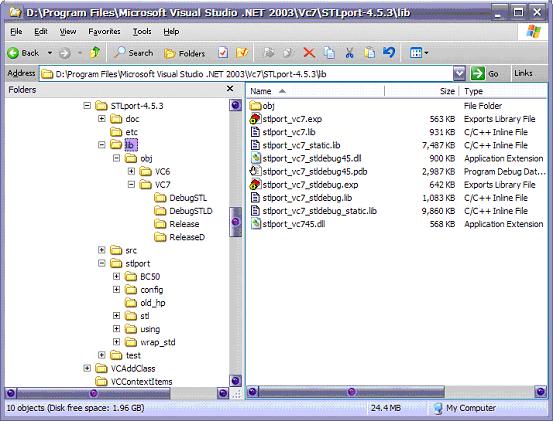Click the Paste clipboard toolbar icon
Viewport: 553px width, 422px height.
click(x=369, y=53)
